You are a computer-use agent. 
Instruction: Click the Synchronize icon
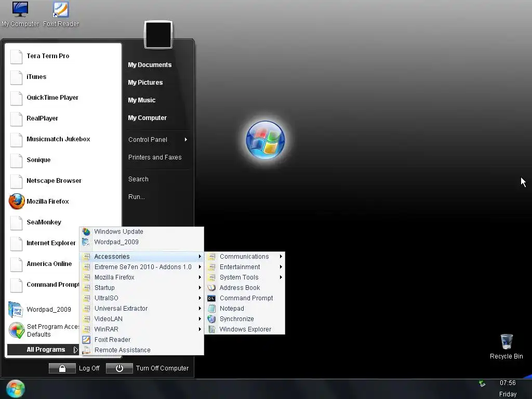click(x=212, y=319)
